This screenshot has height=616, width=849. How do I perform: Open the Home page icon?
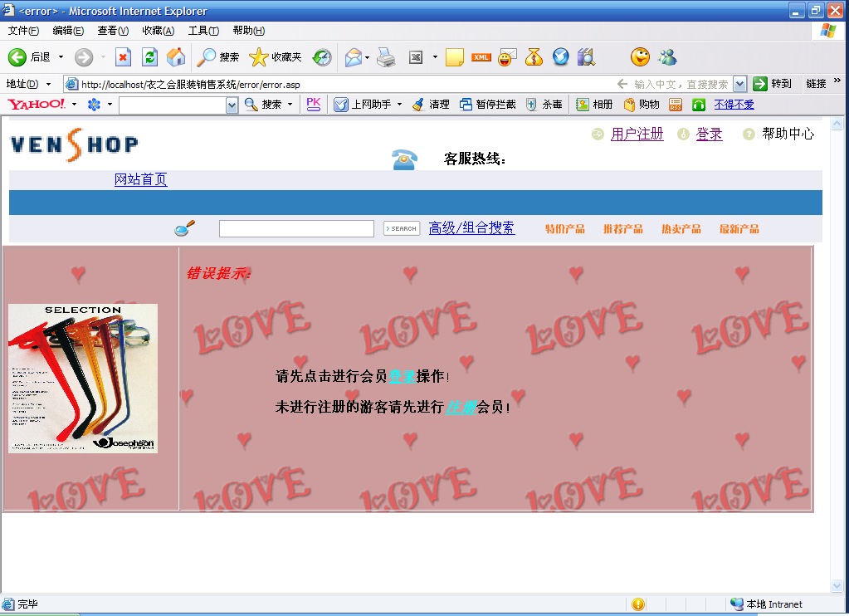(176, 57)
